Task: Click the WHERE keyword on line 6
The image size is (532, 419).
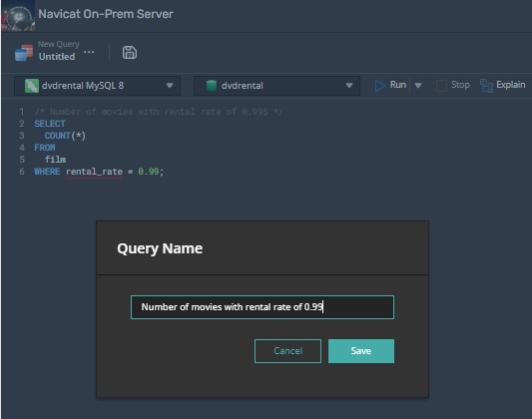Action: [x=47, y=172]
